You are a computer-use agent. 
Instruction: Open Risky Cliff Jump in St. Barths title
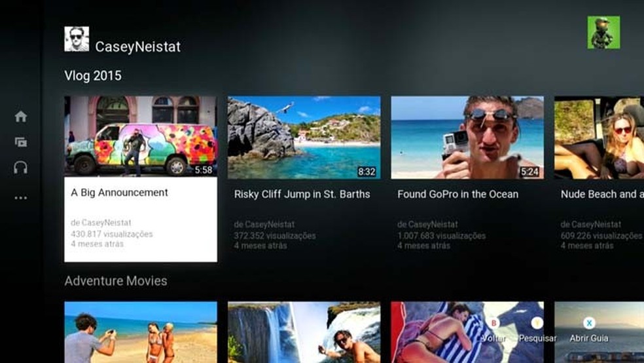302,194
